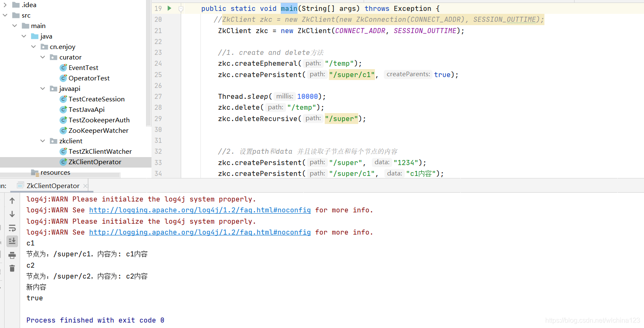Click the .idea folder icon
644x328 pixels.
(16, 5)
